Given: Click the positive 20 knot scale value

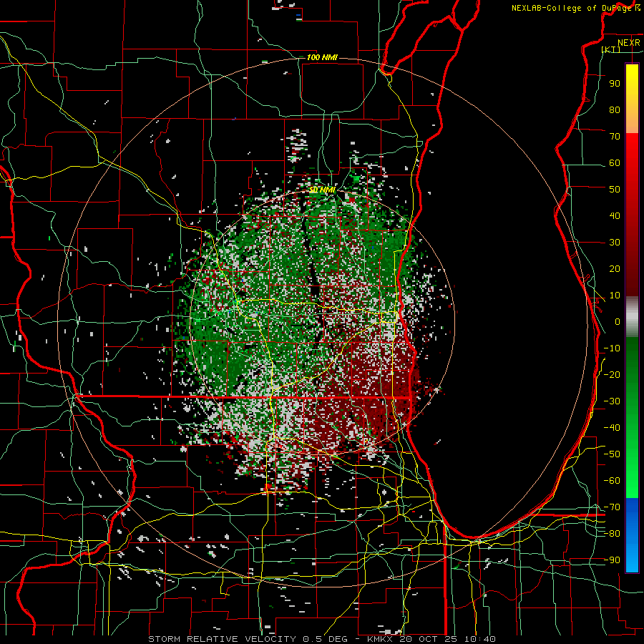Looking at the screenshot, I should [615, 268].
